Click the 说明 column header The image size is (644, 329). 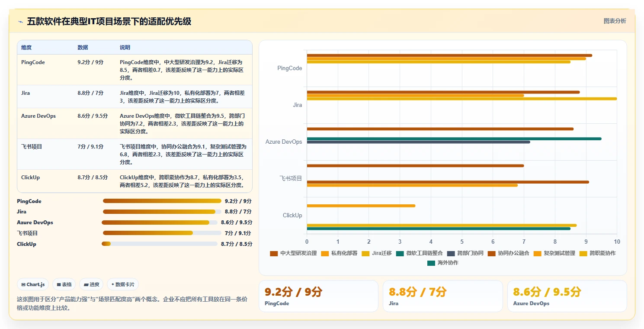pos(125,48)
